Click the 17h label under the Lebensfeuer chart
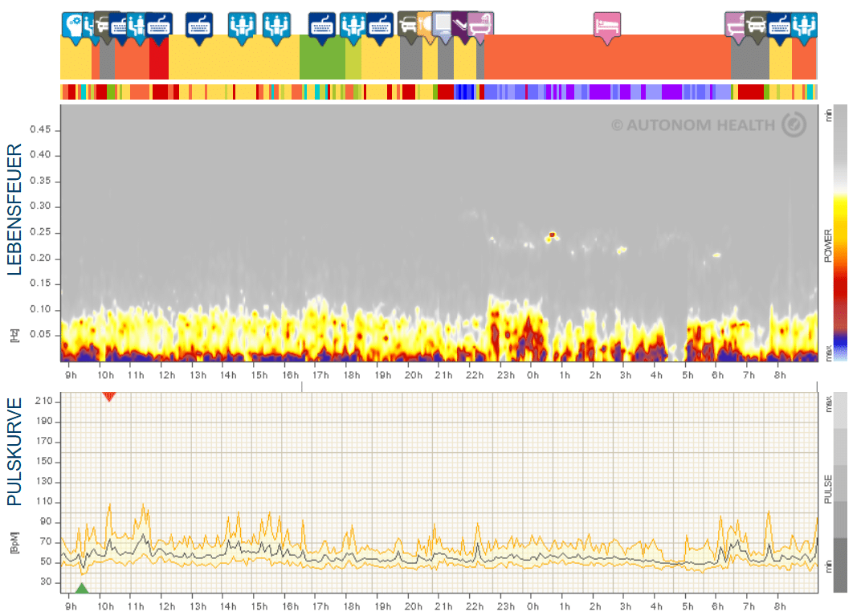This screenshot has height=616, width=861. pyautogui.click(x=320, y=376)
